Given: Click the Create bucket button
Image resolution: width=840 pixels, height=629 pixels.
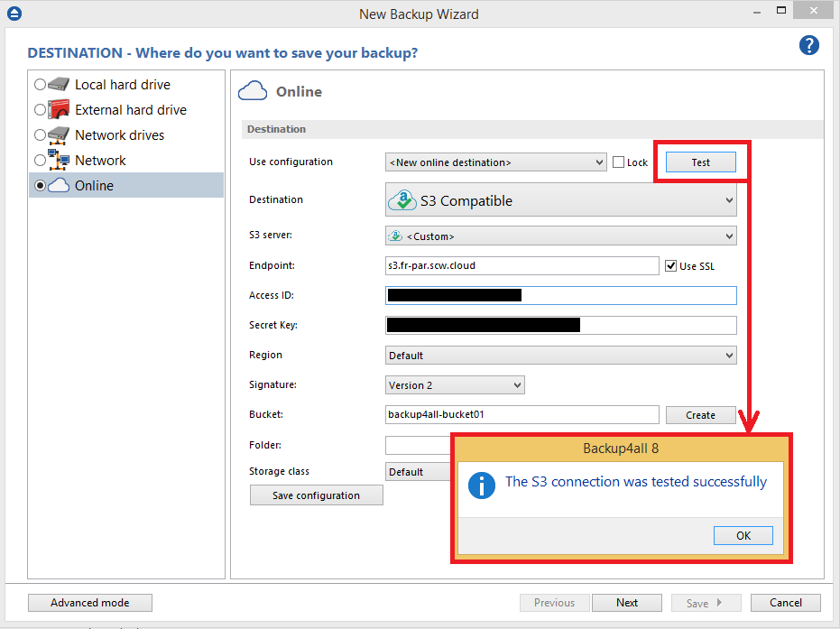Looking at the screenshot, I should 701,415.
